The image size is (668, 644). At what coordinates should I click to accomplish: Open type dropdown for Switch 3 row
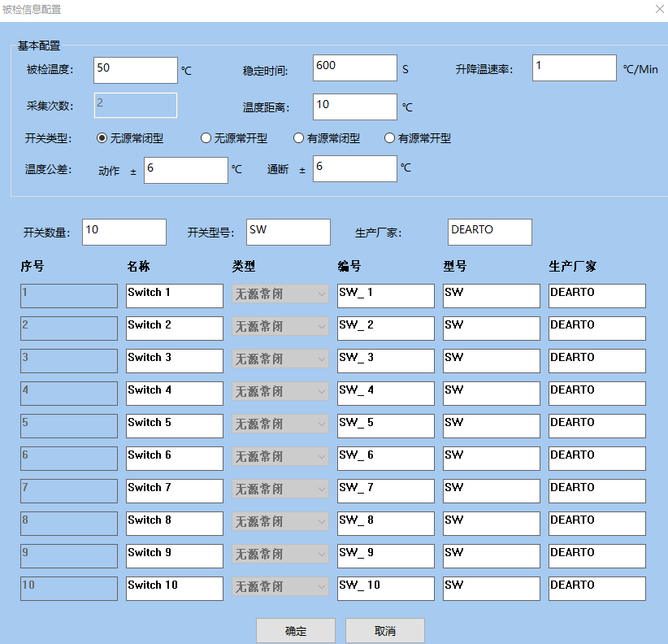(280, 359)
